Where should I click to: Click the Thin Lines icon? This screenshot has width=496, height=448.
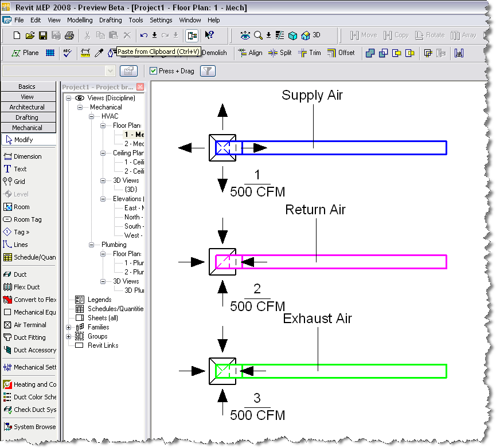280,36
